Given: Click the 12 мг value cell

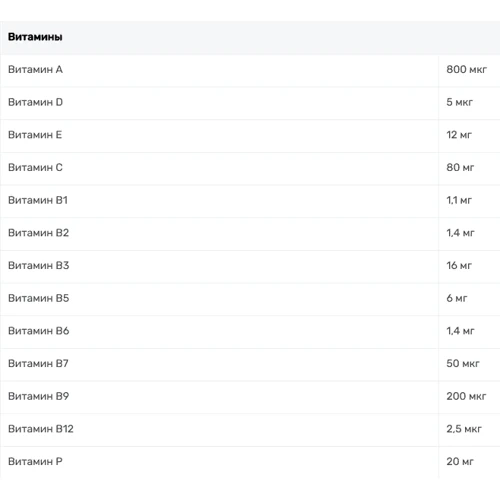Looking at the screenshot, I should pyautogui.click(x=459, y=135).
